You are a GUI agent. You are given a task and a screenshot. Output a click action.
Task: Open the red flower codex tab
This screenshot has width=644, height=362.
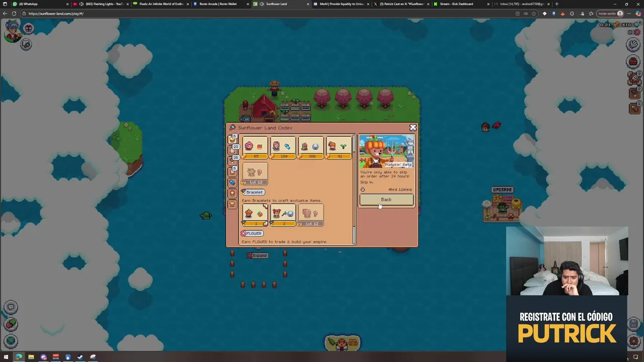pyautogui.click(x=232, y=193)
